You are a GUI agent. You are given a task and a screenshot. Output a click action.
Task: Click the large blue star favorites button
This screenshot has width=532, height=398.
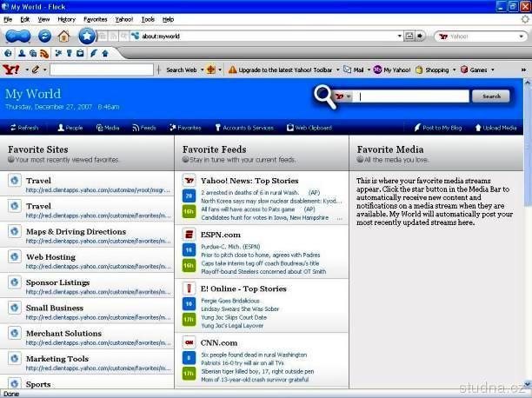(x=87, y=36)
